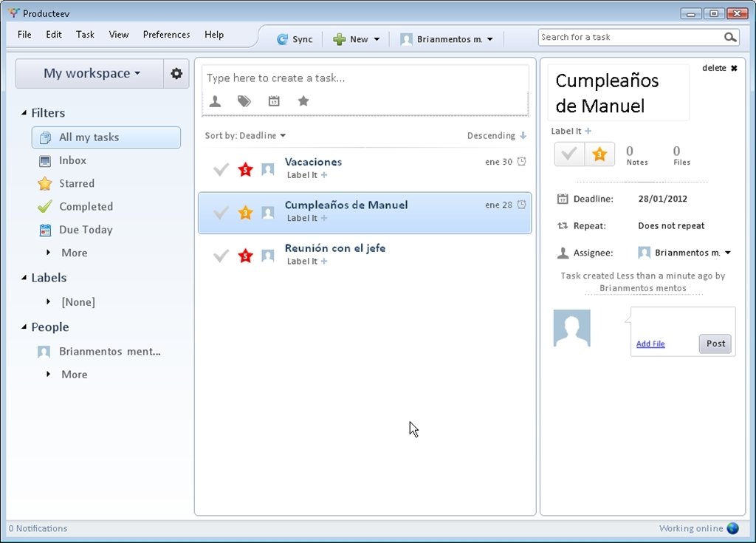Click the Working online globe icon
Image resolution: width=756 pixels, height=543 pixels.
pos(733,528)
